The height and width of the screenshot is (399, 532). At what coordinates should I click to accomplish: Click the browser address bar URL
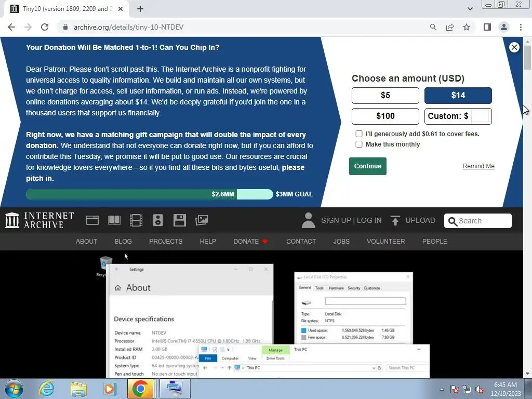[129, 27]
